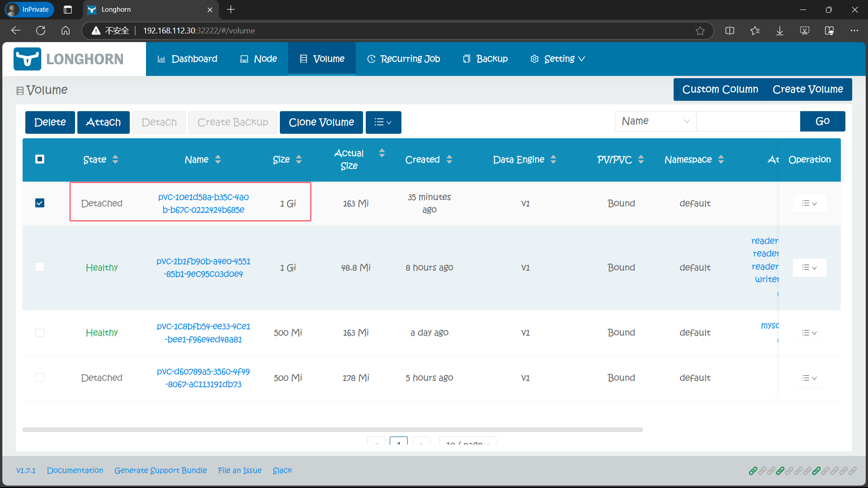
Task: Click the Attach button
Action: [104, 122]
